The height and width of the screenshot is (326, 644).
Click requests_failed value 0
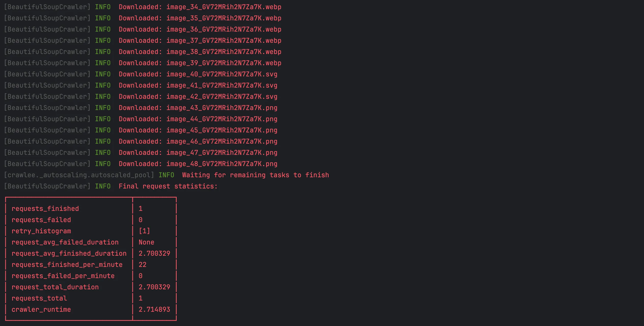coord(141,220)
